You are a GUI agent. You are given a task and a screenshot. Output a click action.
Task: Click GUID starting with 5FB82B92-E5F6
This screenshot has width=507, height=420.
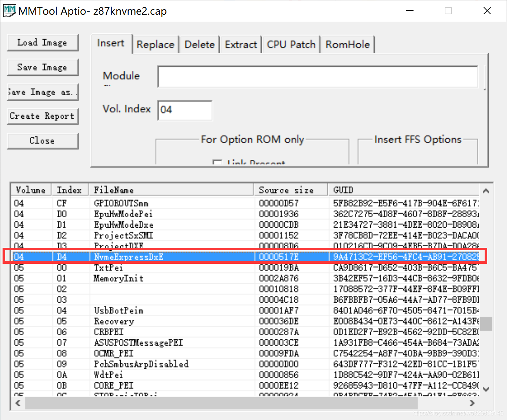[406, 203]
